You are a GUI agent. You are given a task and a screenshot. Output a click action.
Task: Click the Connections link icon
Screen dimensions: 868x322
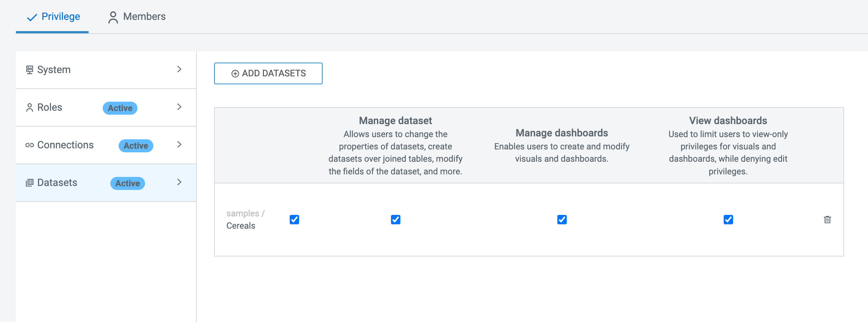(x=30, y=145)
